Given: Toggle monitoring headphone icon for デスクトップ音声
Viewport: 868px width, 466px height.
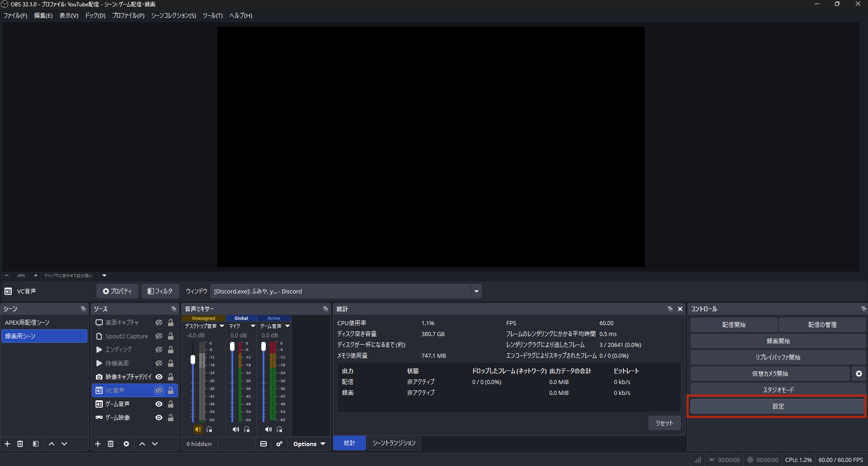Looking at the screenshot, I should [209, 429].
